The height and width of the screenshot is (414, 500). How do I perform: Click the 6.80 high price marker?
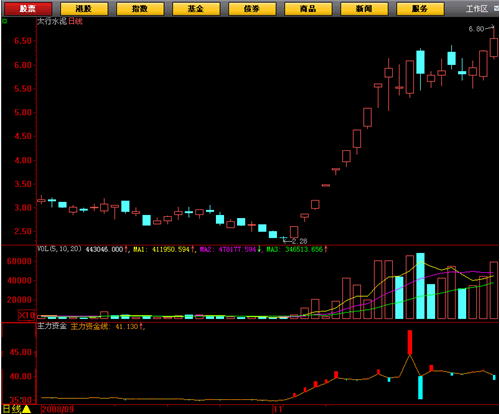(x=476, y=29)
